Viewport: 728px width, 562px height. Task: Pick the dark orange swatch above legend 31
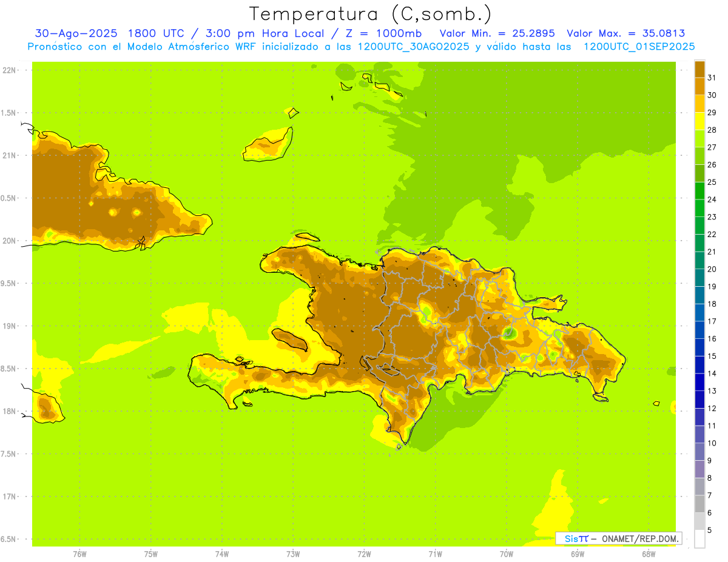pos(699,69)
